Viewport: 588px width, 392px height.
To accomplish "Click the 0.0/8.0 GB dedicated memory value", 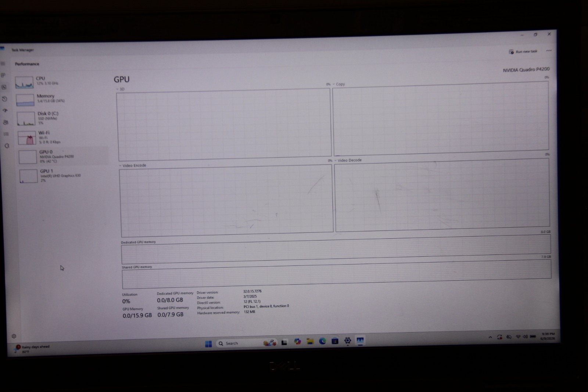I will (170, 300).
